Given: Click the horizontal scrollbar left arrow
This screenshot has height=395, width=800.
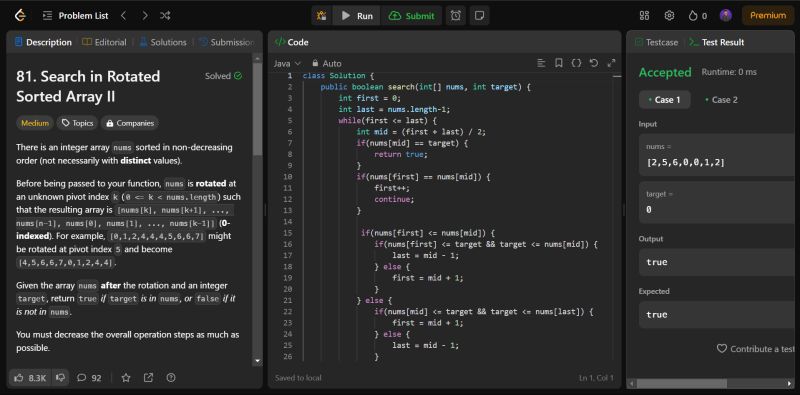Looking at the screenshot, I should click(632, 383).
